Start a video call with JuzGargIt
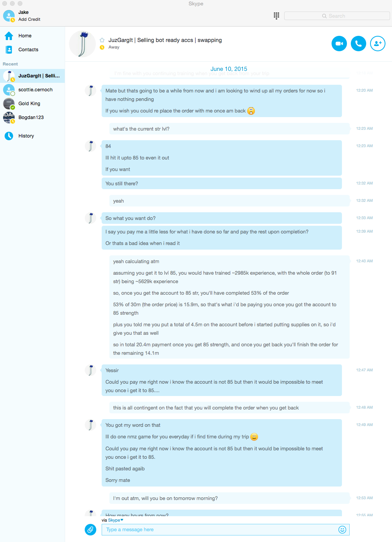Viewport: 392px width, 542px height. pyautogui.click(x=339, y=44)
